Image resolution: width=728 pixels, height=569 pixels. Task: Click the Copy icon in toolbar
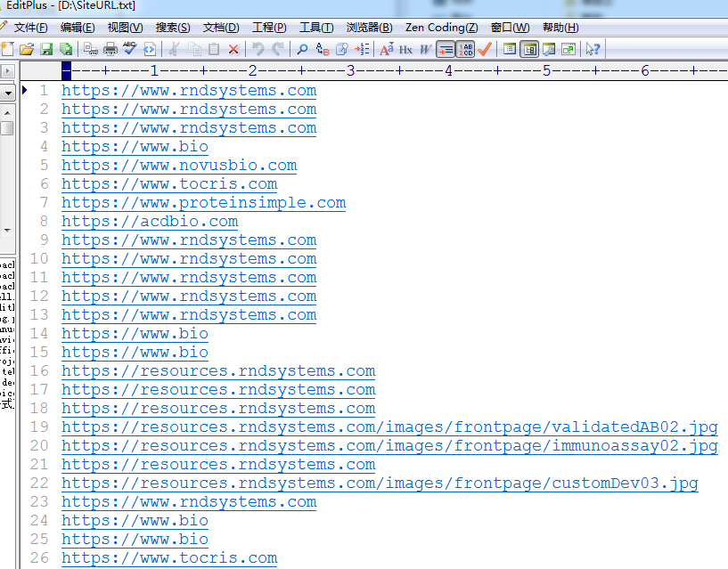coord(194,49)
